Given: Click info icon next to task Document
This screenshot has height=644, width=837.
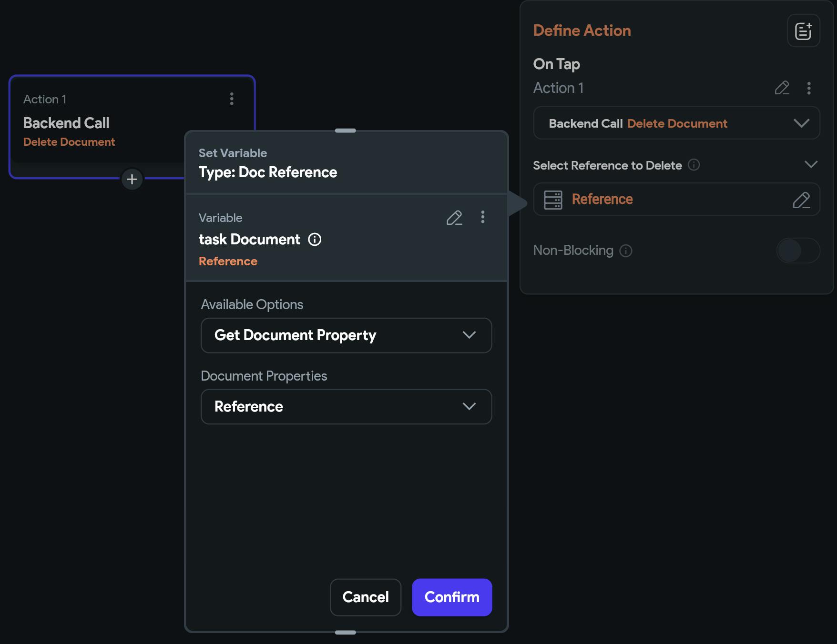Looking at the screenshot, I should tap(315, 239).
